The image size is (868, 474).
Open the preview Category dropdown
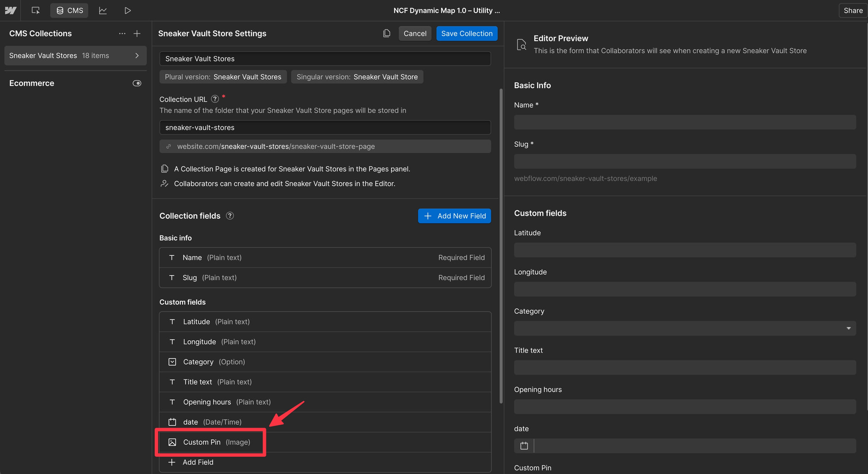[685, 329]
